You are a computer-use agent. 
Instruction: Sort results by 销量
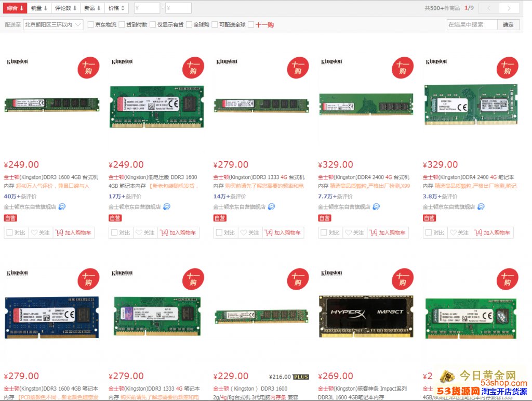pos(39,8)
